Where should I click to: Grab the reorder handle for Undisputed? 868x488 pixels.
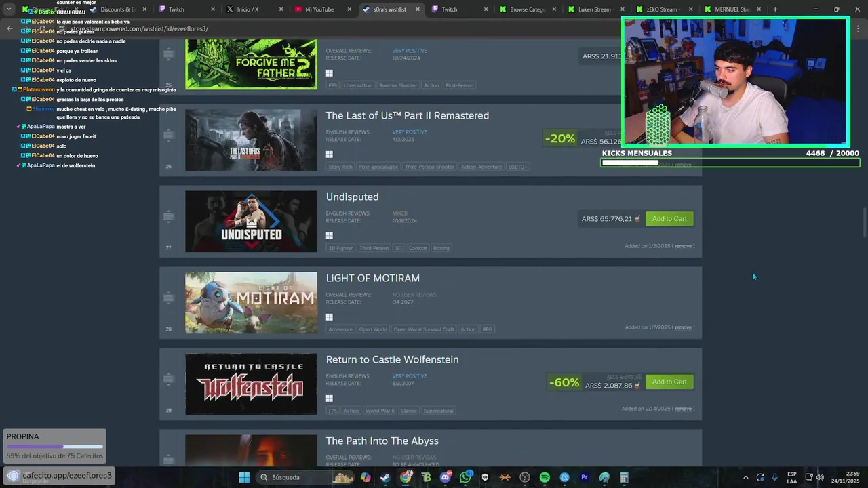coord(169,216)
